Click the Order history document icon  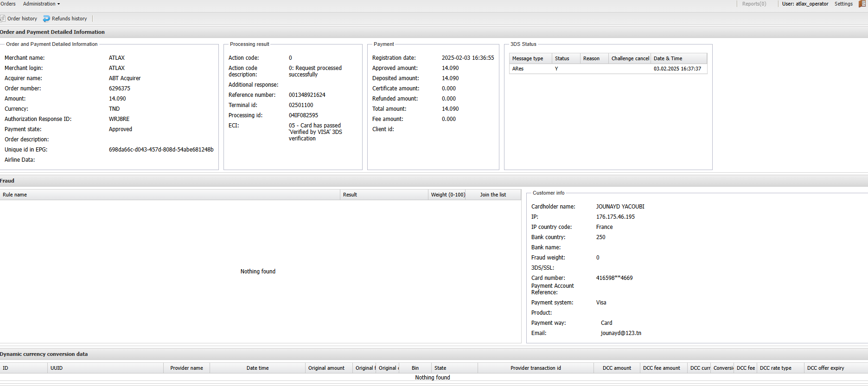pos(3,19)
